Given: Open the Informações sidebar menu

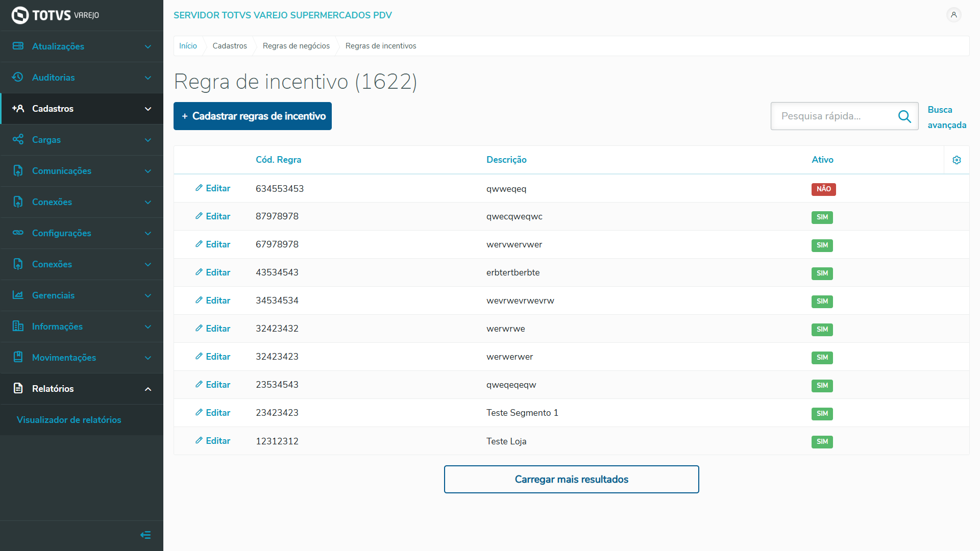Looking at the screenshot, I should click(57, 327).
